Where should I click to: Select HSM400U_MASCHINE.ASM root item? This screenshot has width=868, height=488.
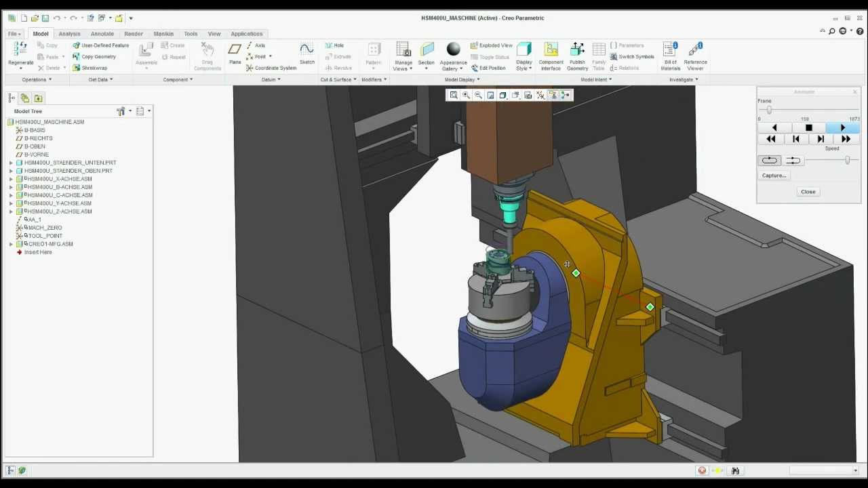click(x=50, y=122)
